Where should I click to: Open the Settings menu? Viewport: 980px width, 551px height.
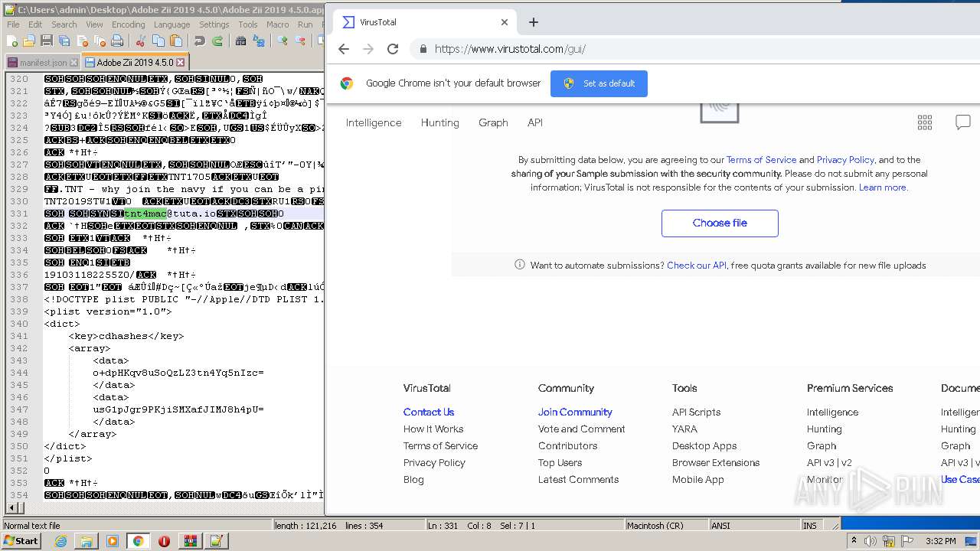click(x=214, y=24)
